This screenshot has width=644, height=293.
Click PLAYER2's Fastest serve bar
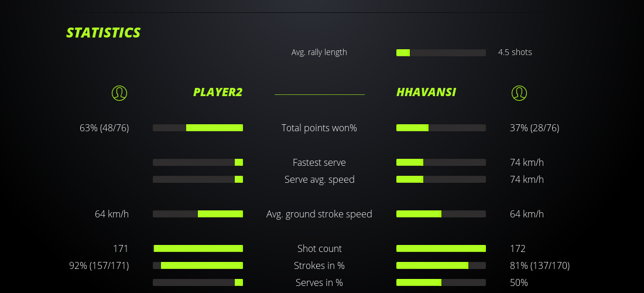click(x=198, y=162)
